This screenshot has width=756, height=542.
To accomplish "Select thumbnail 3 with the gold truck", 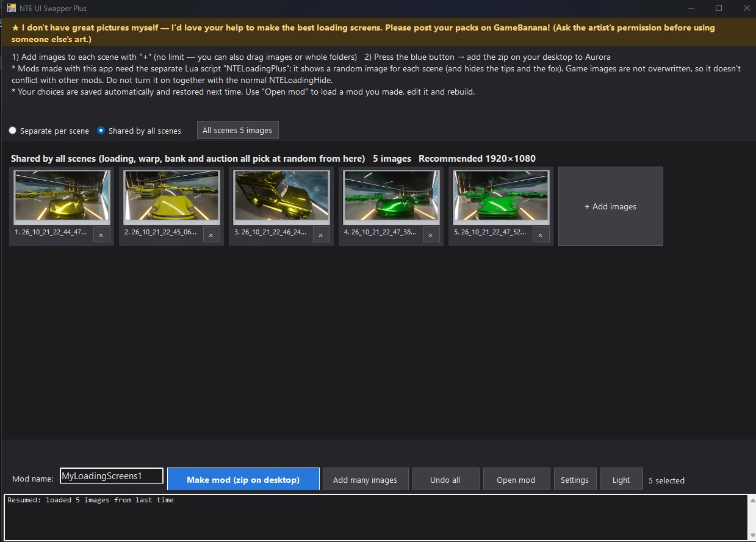I will tap(281, 198).
